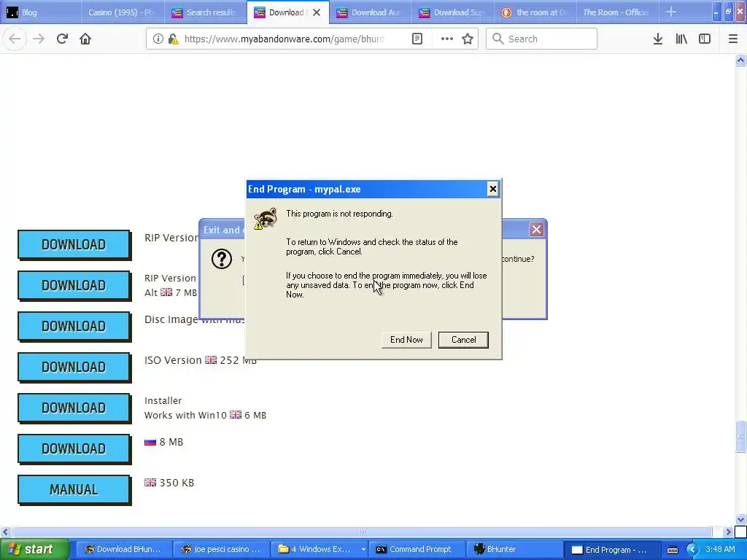Screen dimensions: 747x560
Task: Download the first RIP Version
Action: (74, 244)
